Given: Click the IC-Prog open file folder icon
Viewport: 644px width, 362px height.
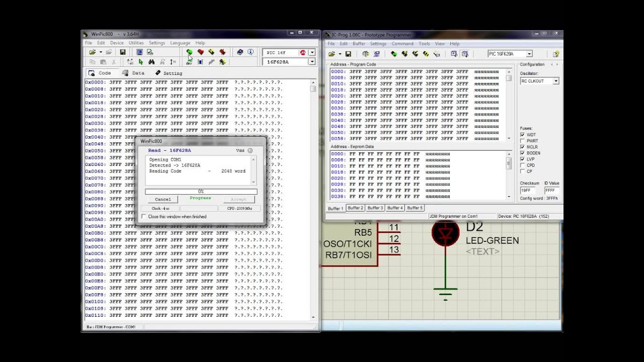Looking at the screenshot, I should pyautogui.click(x=332, y=54).
